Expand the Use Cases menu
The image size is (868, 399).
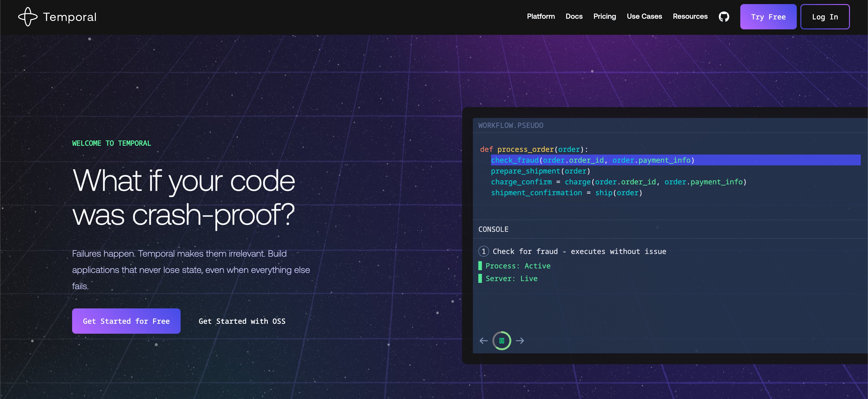(x=644, y=16)
